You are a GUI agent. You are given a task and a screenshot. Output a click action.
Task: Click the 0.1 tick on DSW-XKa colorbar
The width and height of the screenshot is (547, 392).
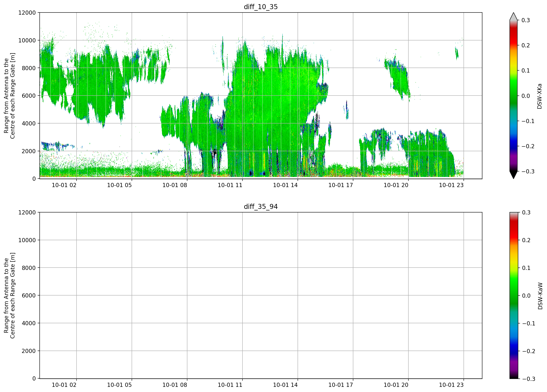[x=526, y=71]
